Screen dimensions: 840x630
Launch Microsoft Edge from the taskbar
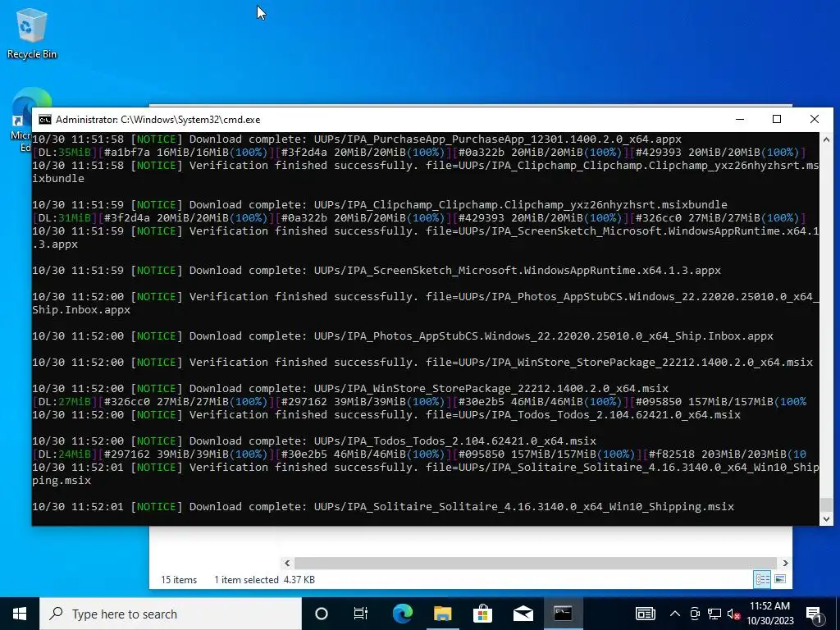(402, 614)
